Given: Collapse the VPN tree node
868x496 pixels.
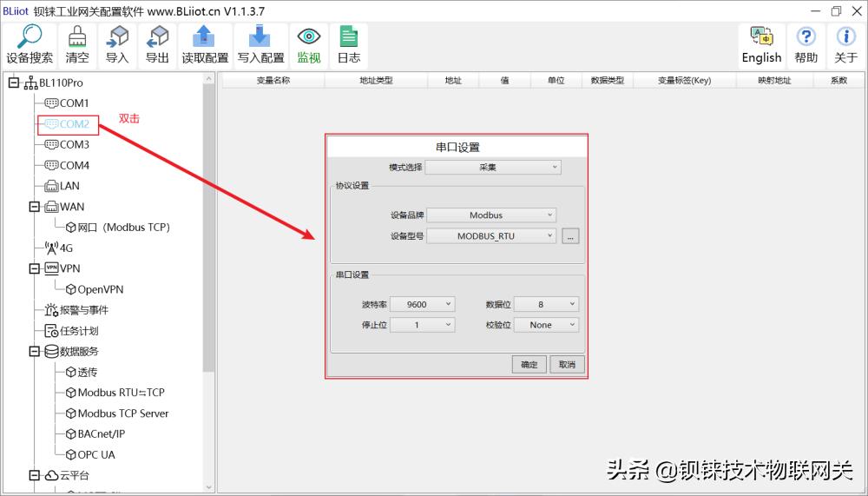Looking at the screenshot, I should (35, 268).
